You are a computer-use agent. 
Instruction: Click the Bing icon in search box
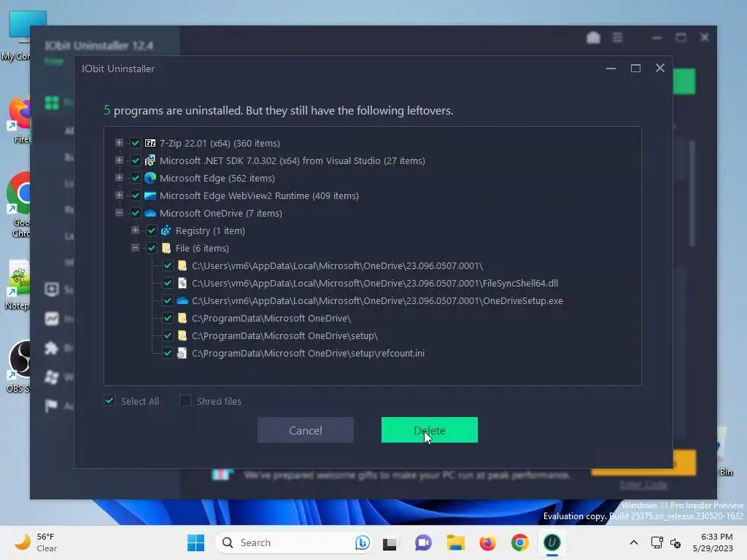tap(362, 542)
